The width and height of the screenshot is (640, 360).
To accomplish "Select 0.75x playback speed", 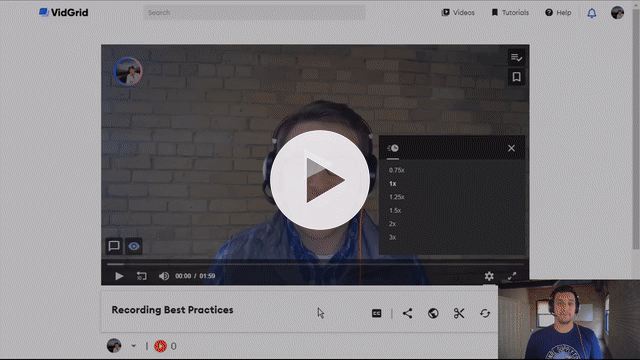I will 396,170.
